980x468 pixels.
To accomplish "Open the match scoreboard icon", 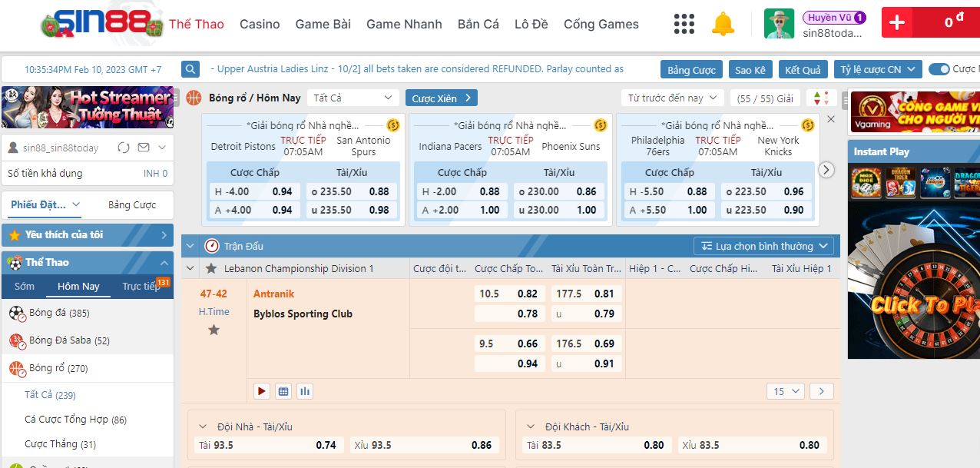I will [x=283, y=391].
